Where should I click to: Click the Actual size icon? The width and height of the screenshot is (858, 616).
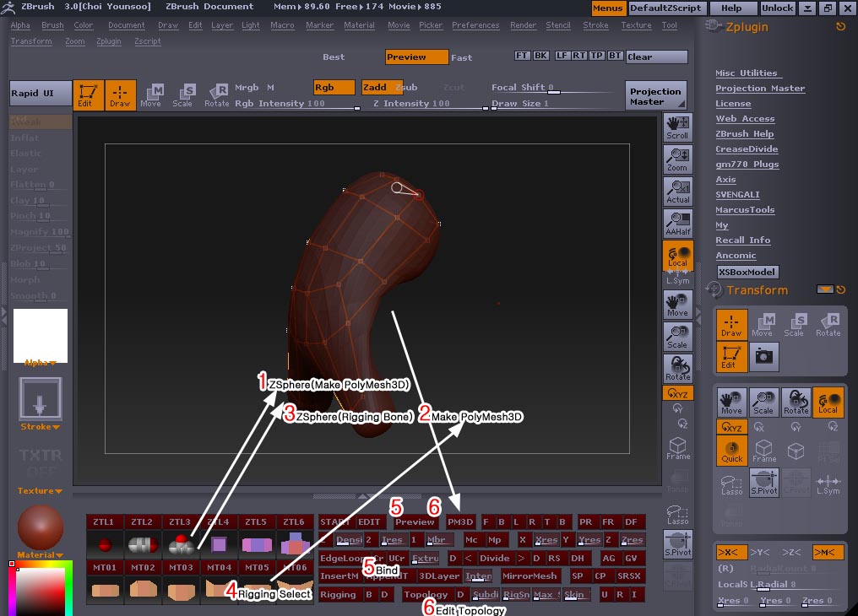tap(677, 192)
